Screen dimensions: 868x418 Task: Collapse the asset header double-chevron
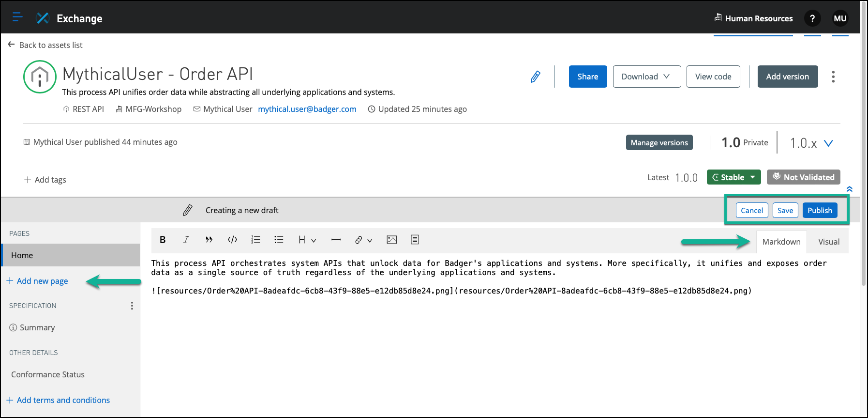click(849, 189)
